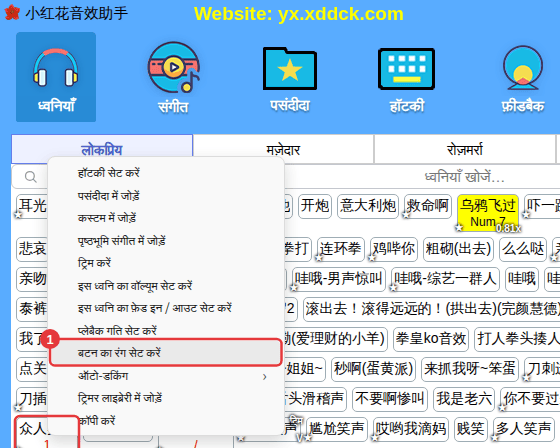
Task: Open the ध्वनियाँ headphones section
Action: 56,77
